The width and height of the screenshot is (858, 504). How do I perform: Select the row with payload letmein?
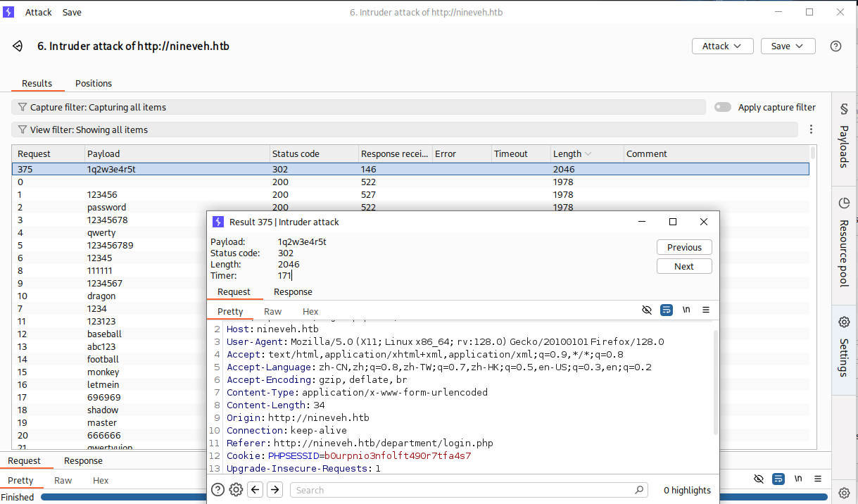(109, 384)
